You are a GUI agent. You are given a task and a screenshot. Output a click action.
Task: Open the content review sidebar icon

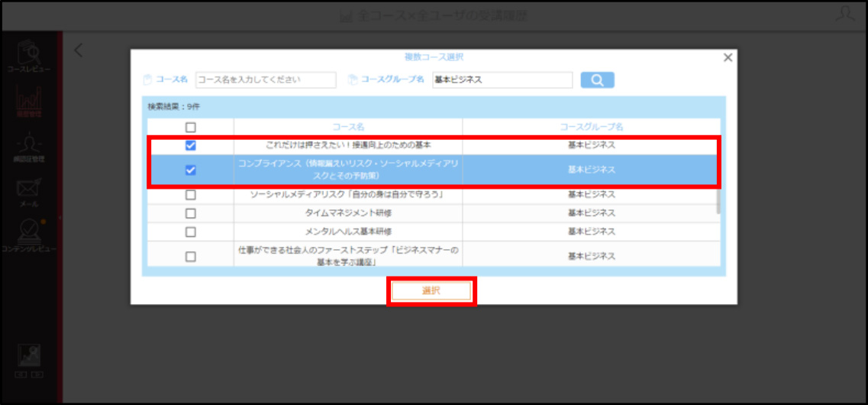point(29,235)
